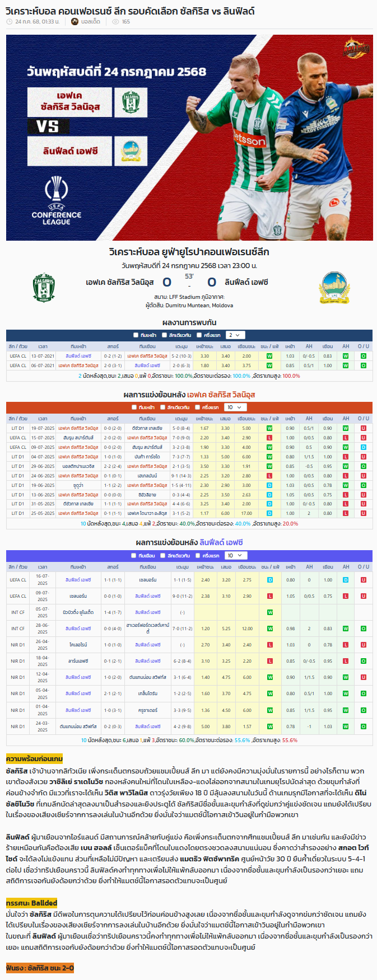Tick ทีมเหย้า checkbox in head-to-head section
This screenshot has width=377, height=980.
pos(136,335)
